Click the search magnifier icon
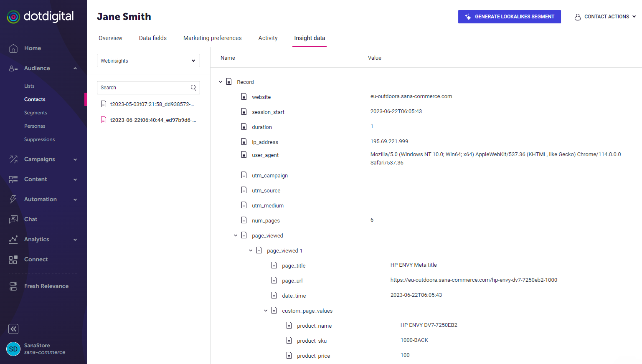Screen dimensions: 642x364 pos(193,88)
